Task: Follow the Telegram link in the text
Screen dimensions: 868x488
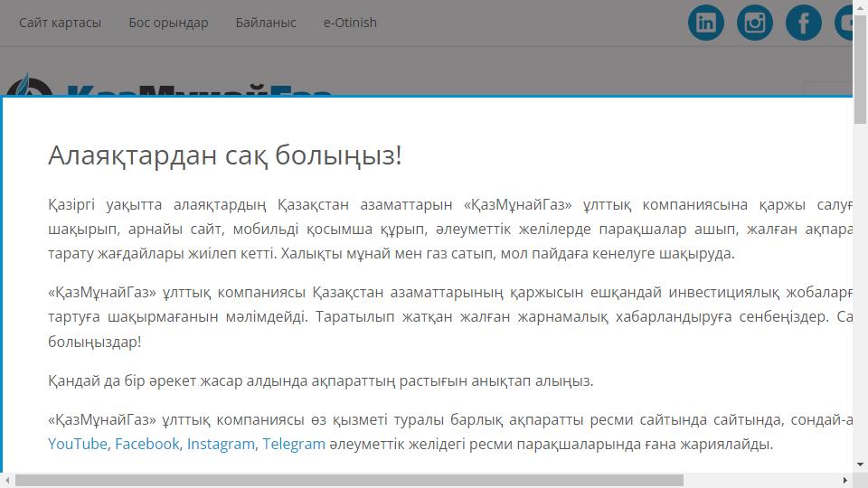Action: (x=294, y=445)
